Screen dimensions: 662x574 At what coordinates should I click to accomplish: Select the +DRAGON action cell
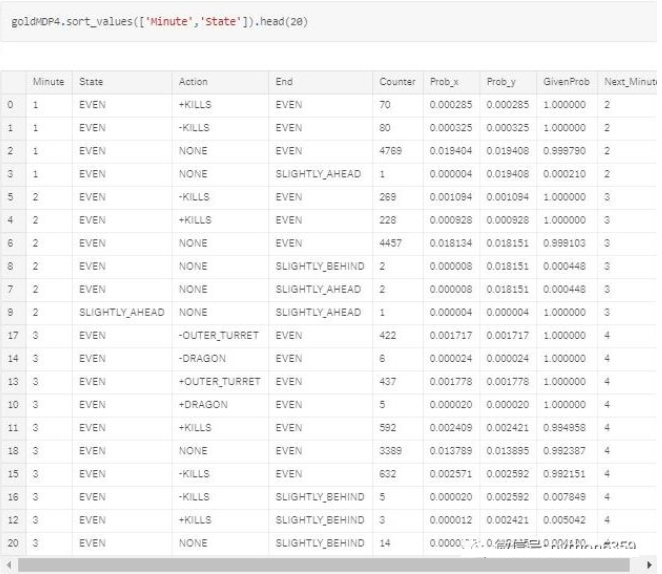(x=203, y=404)
